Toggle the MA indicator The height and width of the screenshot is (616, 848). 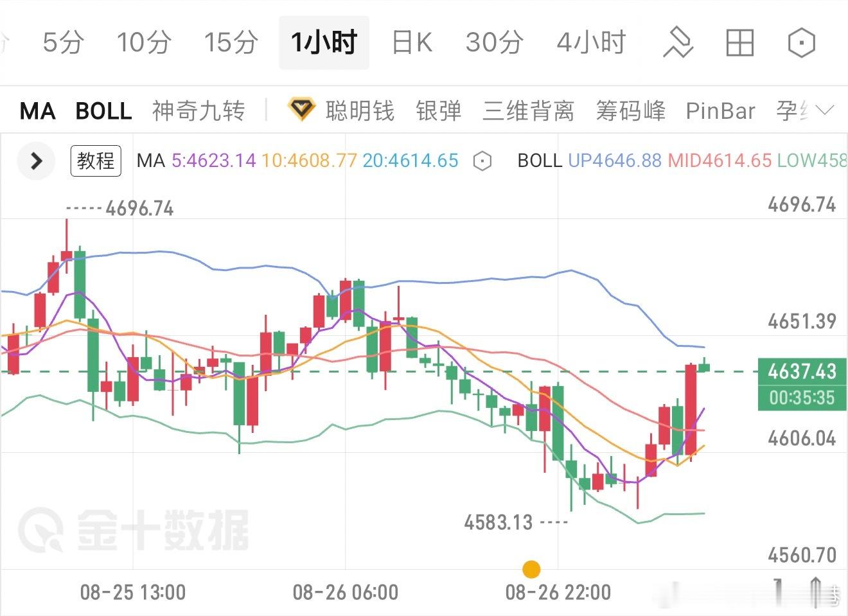click(38, 111)
